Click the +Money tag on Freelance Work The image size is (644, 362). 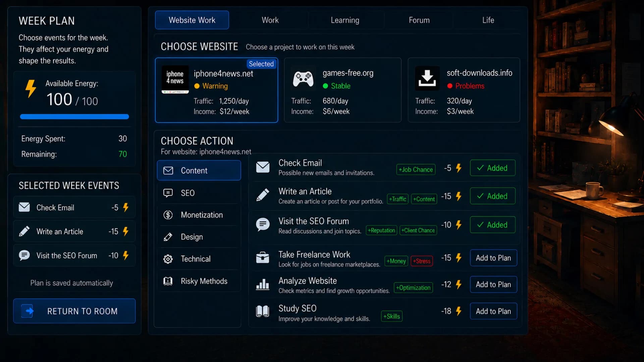[x=396, y=261]
